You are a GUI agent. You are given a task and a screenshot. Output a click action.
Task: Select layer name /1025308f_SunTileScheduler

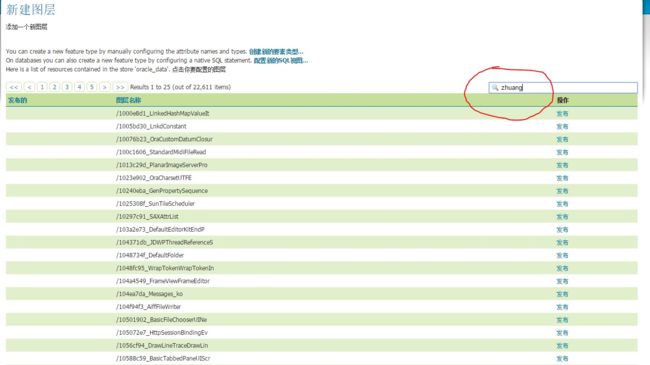[x=155, y=204]
